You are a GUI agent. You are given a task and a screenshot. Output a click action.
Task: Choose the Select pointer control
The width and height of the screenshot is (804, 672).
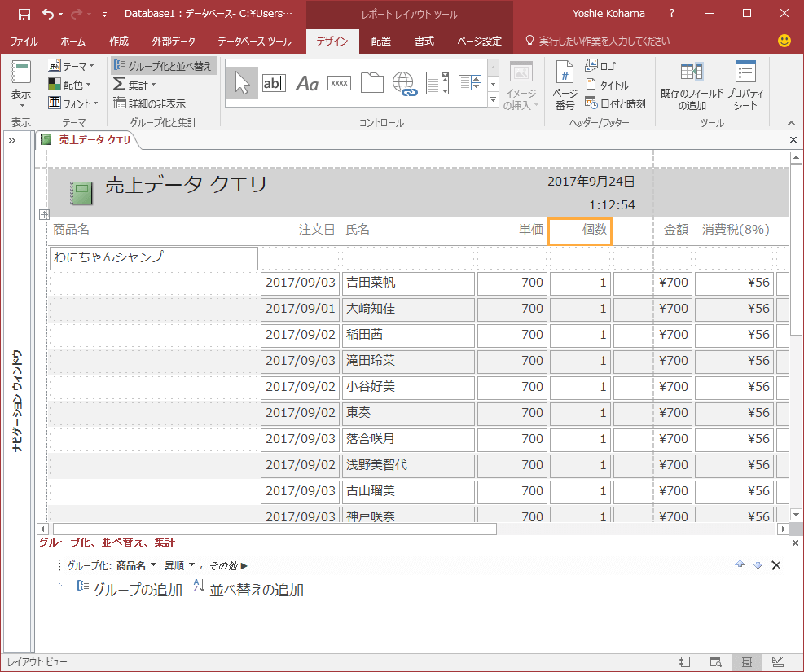[x=241, y=83]
